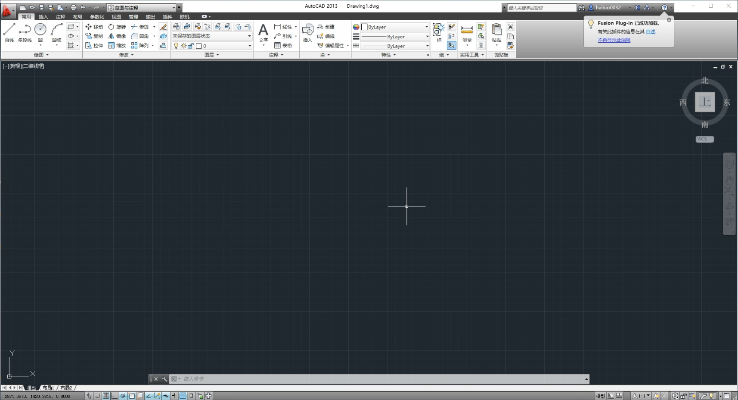Open the AutoCAD application menu logo
Viewport: 738px width, 400px height.
(x=8, y=8)
